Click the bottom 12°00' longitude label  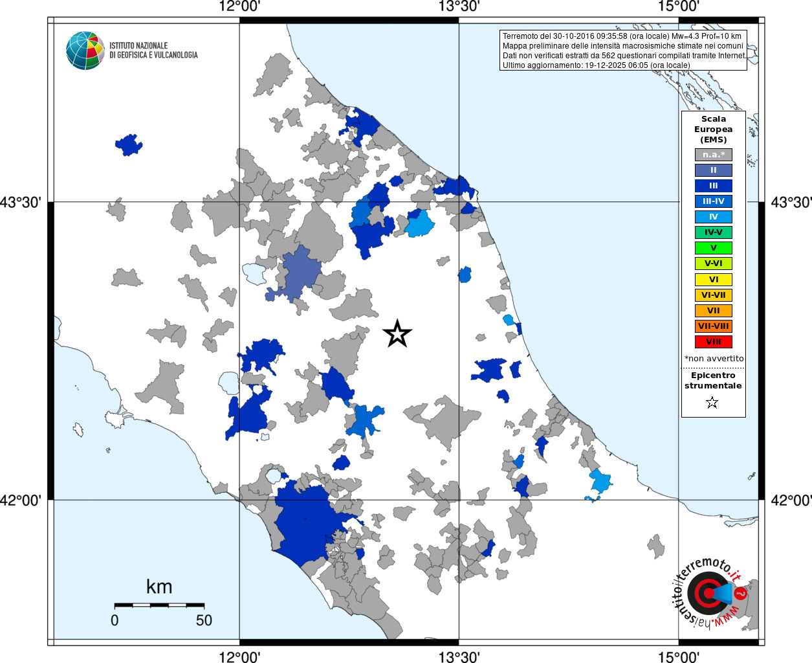239,657
